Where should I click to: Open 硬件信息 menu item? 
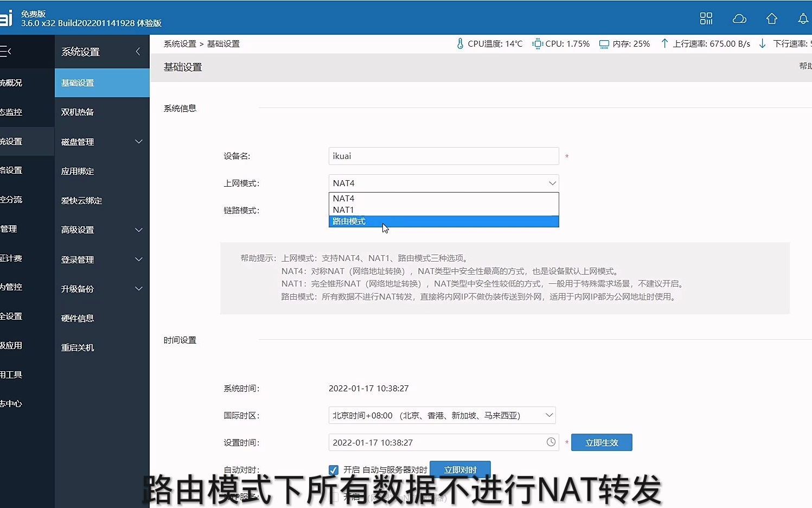pos(102,318)
